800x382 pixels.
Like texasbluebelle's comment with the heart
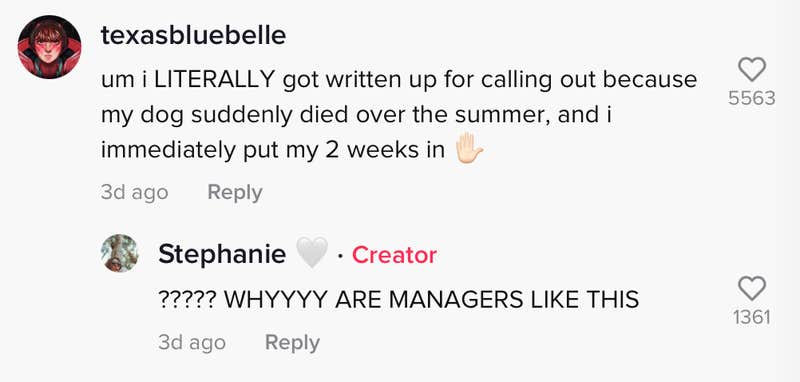(x=752, y=69)
